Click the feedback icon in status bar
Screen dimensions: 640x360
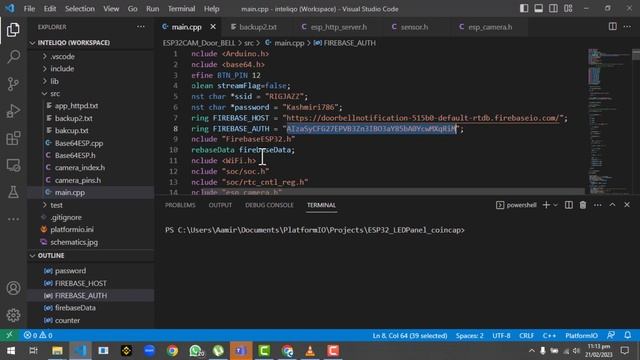[x=611, y=335]
